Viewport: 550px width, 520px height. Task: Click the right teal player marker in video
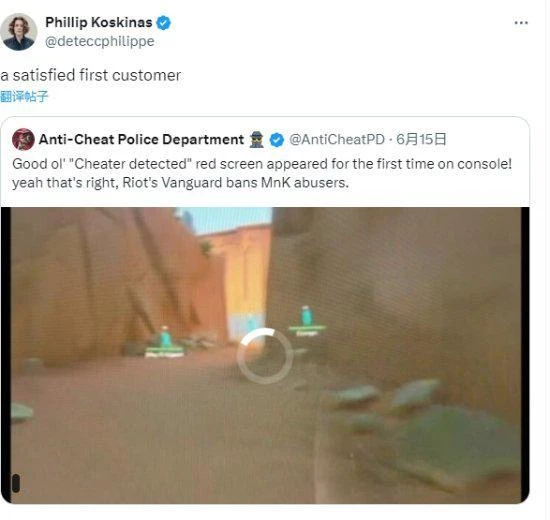(x=307, y=321)
